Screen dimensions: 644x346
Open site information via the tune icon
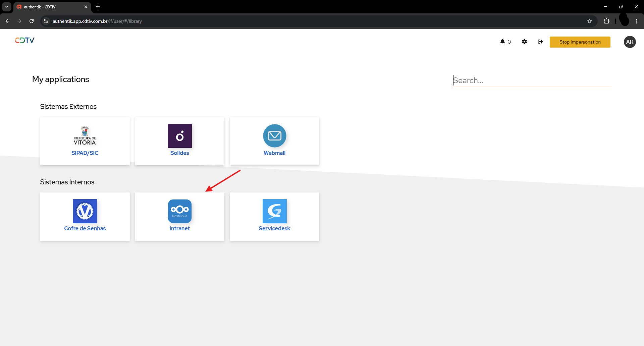click(46, 21)
